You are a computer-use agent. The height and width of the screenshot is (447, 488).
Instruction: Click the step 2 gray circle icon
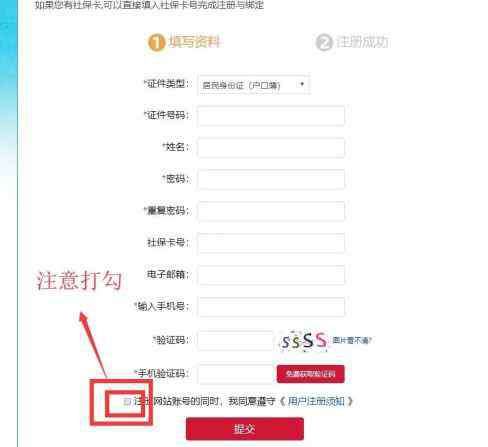pos(324,42)
